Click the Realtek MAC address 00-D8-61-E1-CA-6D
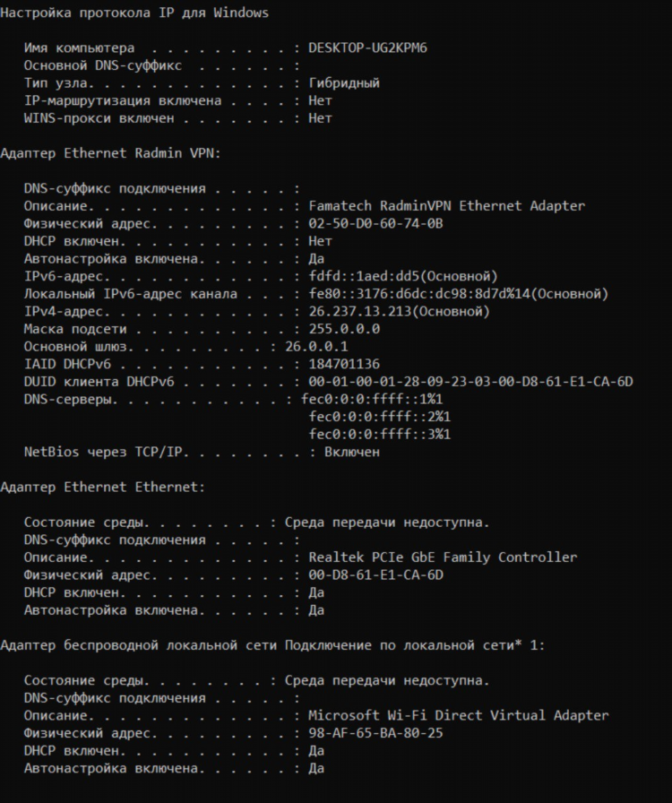 click(375, 575)
